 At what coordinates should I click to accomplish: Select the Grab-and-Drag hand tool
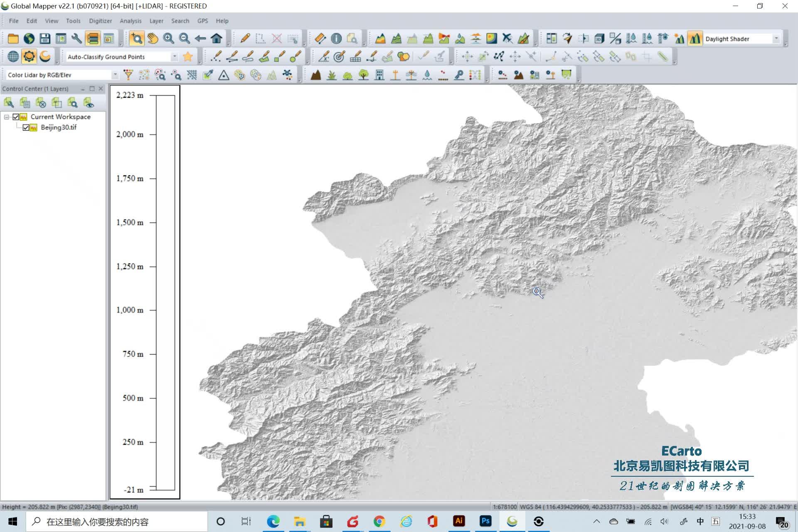153,39
